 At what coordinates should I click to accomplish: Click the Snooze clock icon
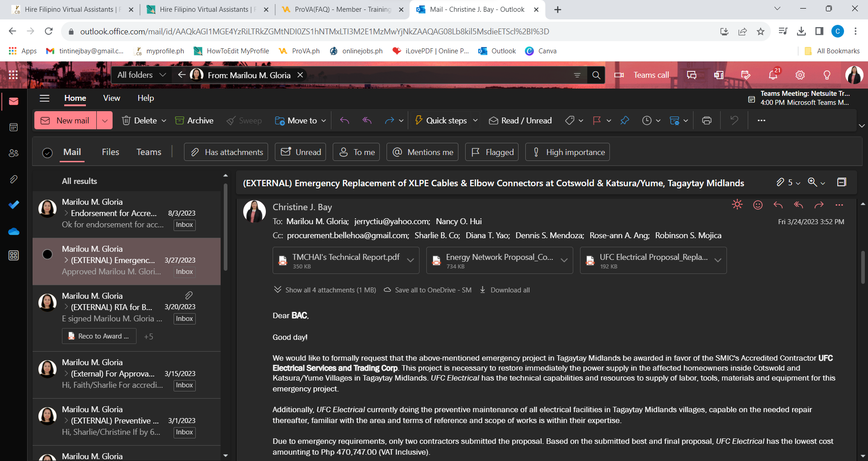647,121
